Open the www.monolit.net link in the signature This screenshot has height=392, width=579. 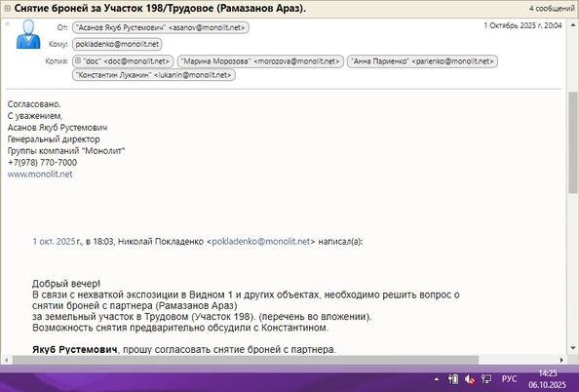pyautogui.click(x=40, y=175)
